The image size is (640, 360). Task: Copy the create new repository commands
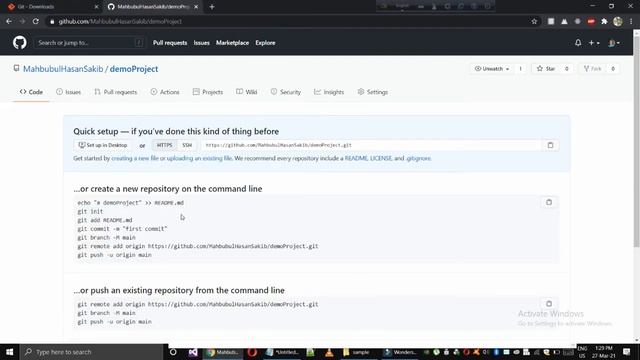coord(549,202)
